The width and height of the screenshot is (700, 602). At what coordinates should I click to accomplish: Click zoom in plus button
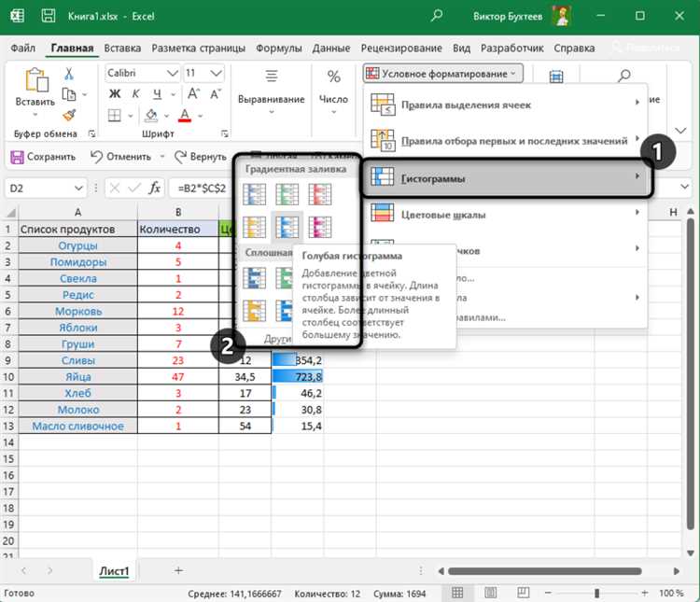pyautogui.click(x=645, y=593)
